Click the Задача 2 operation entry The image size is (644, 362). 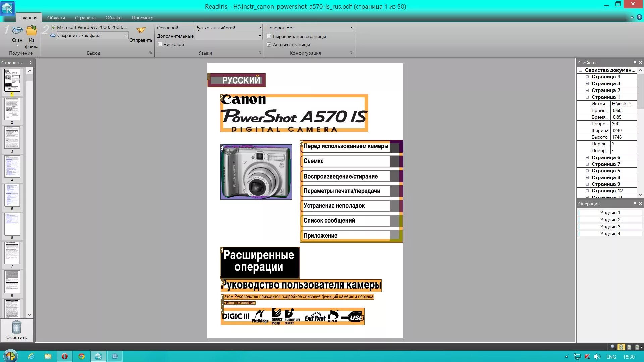point(610,220)
